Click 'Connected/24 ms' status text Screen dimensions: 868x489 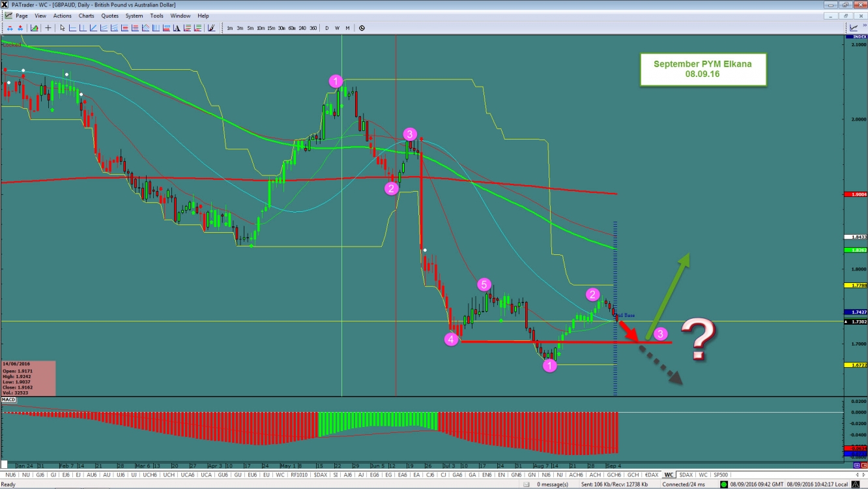point(684,484)
